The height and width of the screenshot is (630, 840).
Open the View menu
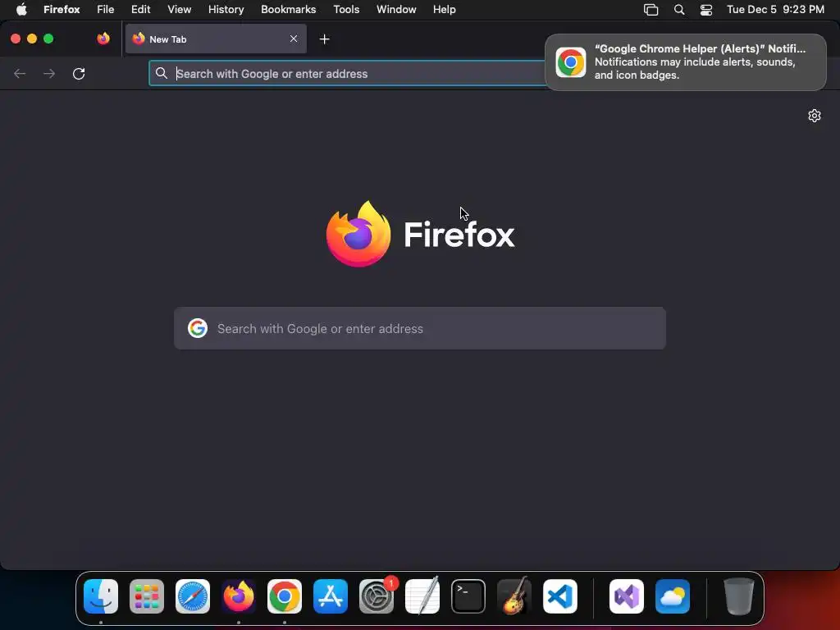[x=179, y=9]
